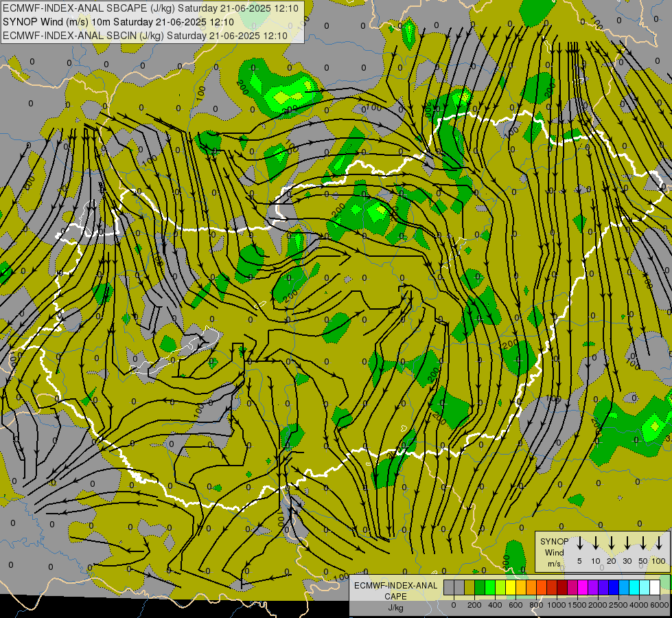Select the bright green CAPE legend swatch
The height and width of the screenshot is (618, 672).
click(x=490, y=587)
